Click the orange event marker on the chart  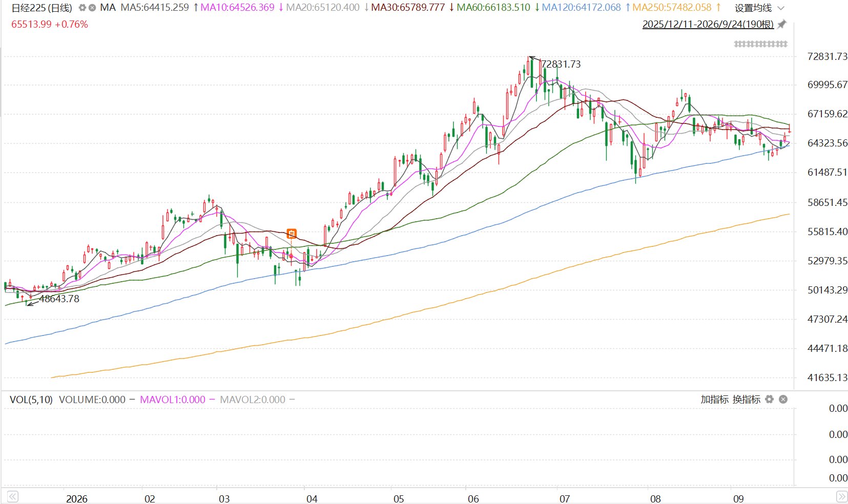(292, 234)
